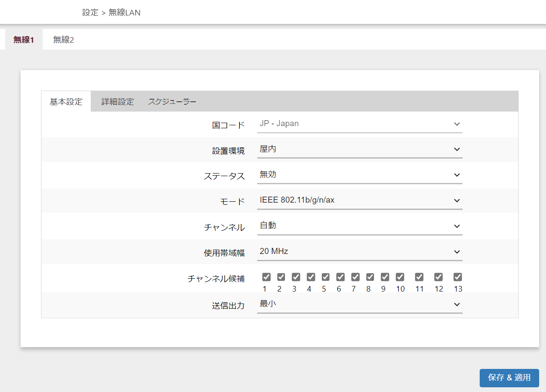546x392 pixels.
Task: Uncheck channel candidate 3 checkbox
Action: click(x=296, y=277)
